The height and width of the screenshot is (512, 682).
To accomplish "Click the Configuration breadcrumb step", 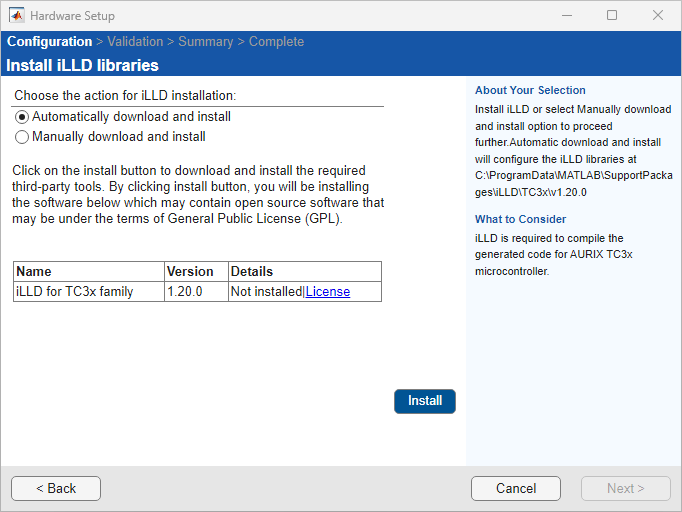I will (x=50, y=42).
